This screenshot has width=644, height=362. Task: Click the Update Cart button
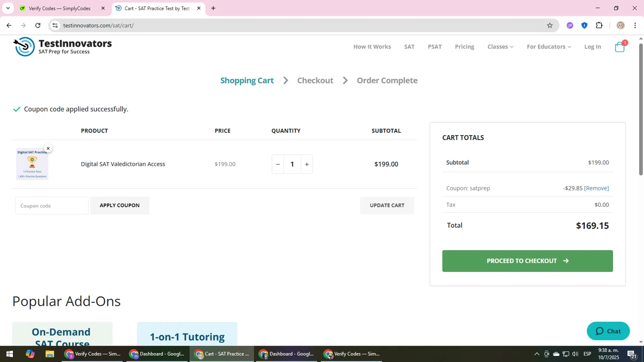(x=387, y=205)
